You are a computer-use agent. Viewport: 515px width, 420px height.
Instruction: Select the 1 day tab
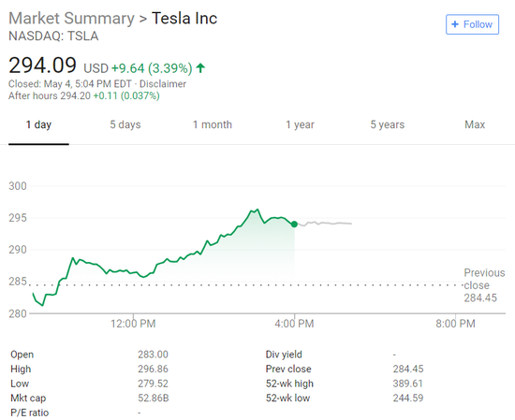(x=38, y=124)
